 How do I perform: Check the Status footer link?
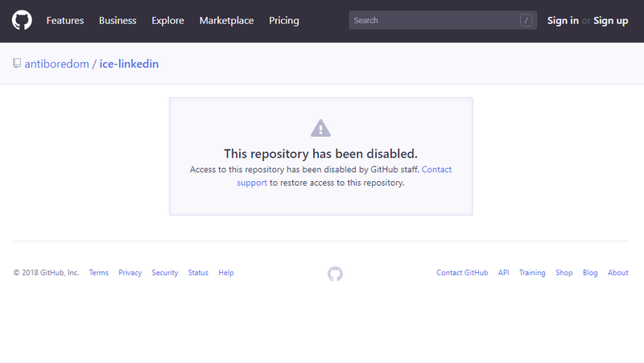tap(198, 273)
